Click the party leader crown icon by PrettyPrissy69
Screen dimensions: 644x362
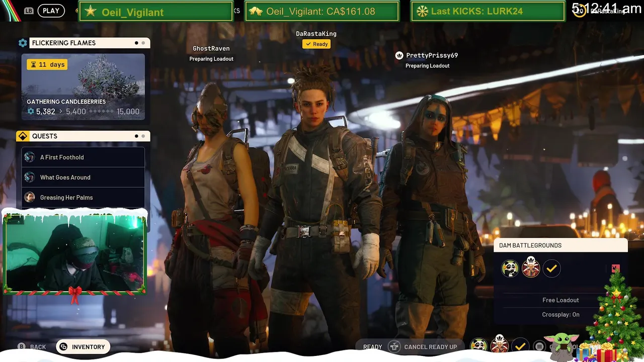tap(399, 55)
